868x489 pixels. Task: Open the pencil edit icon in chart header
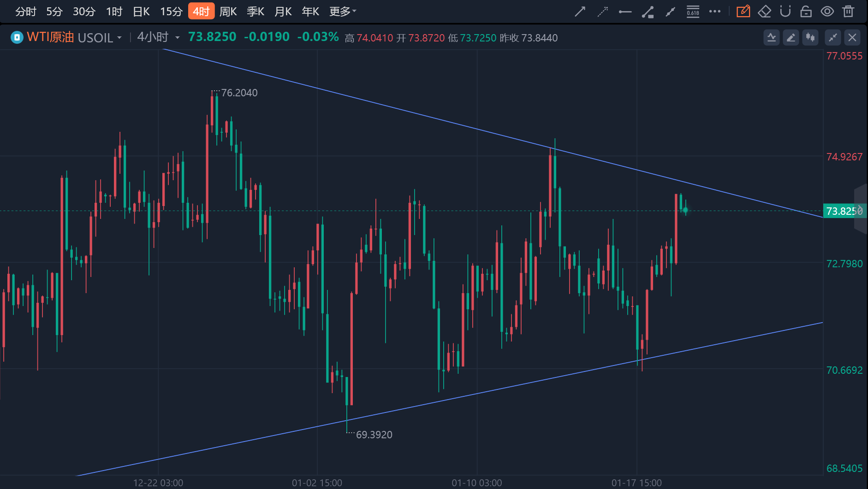click(791, 37)
